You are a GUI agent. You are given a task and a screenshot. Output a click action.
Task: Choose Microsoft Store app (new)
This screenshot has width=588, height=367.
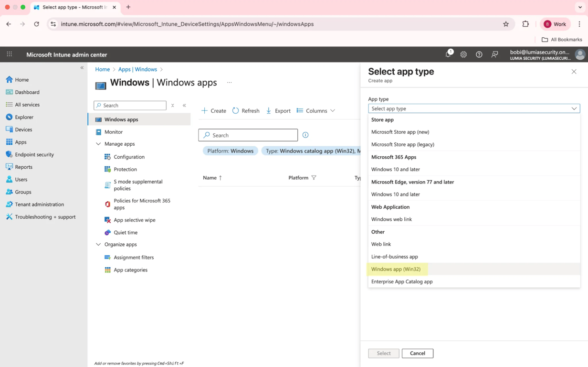[x=474, y=132]
